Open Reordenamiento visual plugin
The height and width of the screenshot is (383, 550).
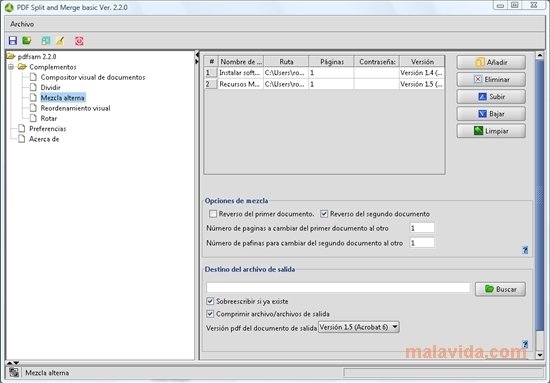point(75,108)
